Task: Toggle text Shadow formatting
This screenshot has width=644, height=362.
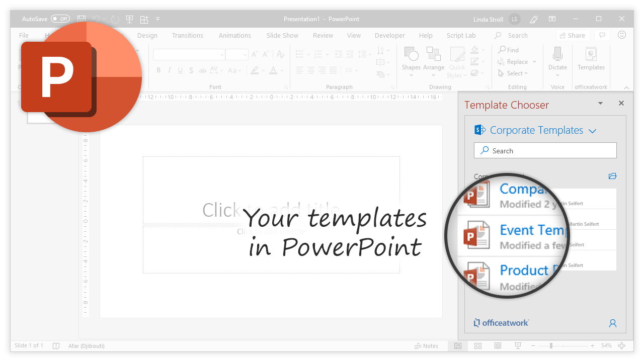Action: tap(191, 70)
